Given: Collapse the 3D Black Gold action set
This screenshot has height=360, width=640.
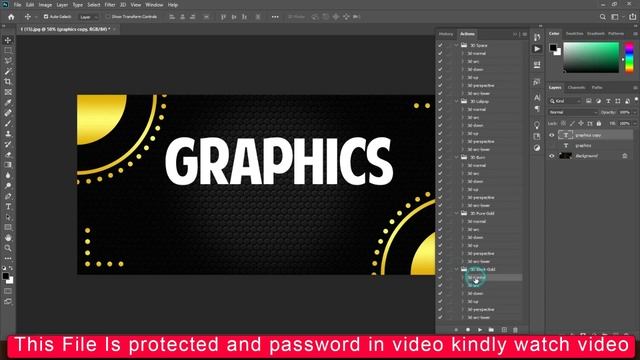Looking at the screenshot, I should pyautogui.click(x=456, y=269).
